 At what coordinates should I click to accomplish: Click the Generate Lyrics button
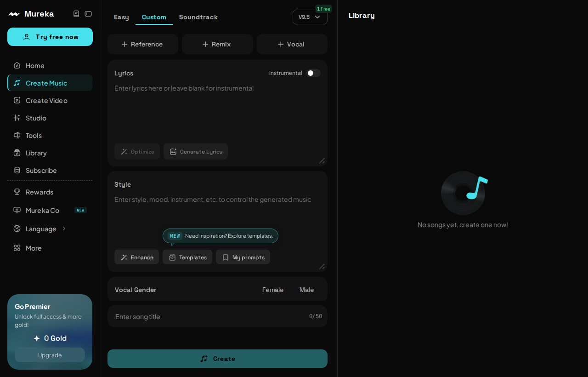pos(196,151)
